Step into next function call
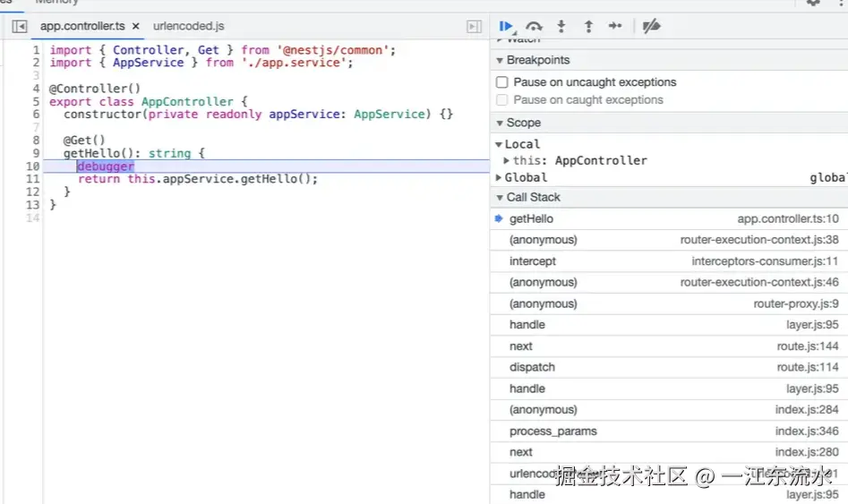The width and height of the screenshot is (848, 504). click(561, 26)
